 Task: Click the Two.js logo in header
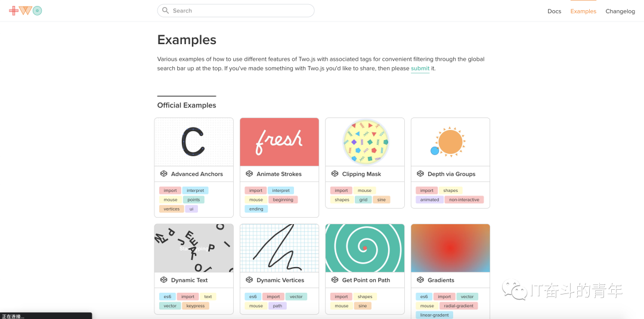click(x=26, y=11)
